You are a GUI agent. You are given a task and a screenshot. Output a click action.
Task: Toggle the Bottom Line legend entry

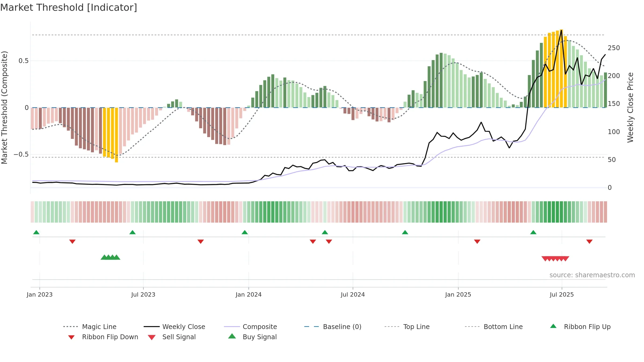point(494,327)
